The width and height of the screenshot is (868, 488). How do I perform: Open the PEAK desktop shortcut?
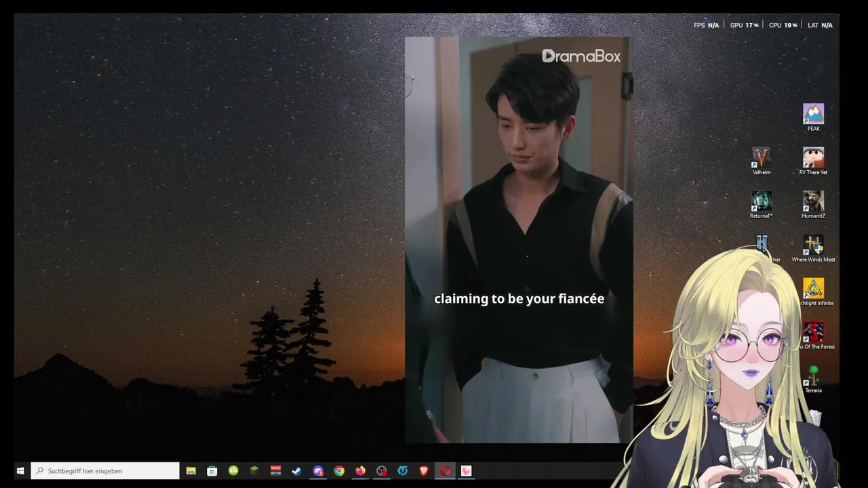pos(813,117)
